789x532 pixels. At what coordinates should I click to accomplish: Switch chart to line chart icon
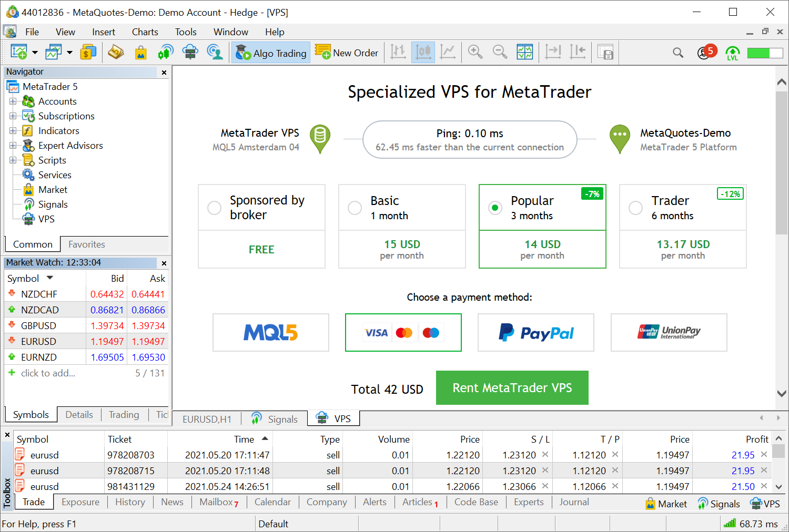tap(448, 52)
